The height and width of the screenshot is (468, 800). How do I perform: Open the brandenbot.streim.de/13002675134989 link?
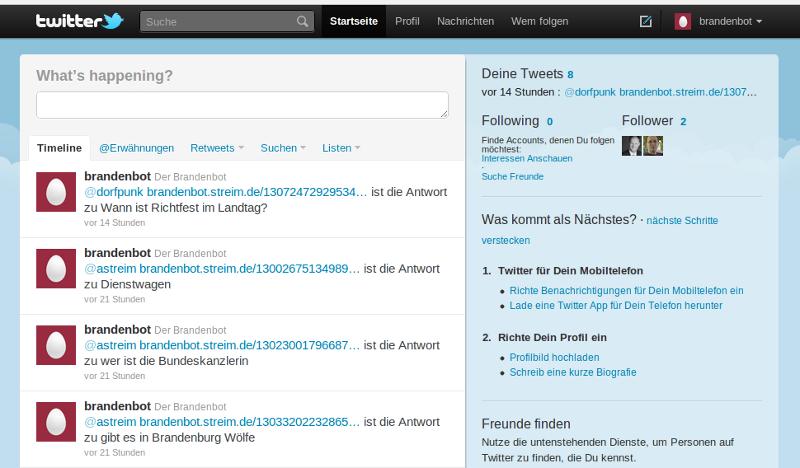click(249, 268)
